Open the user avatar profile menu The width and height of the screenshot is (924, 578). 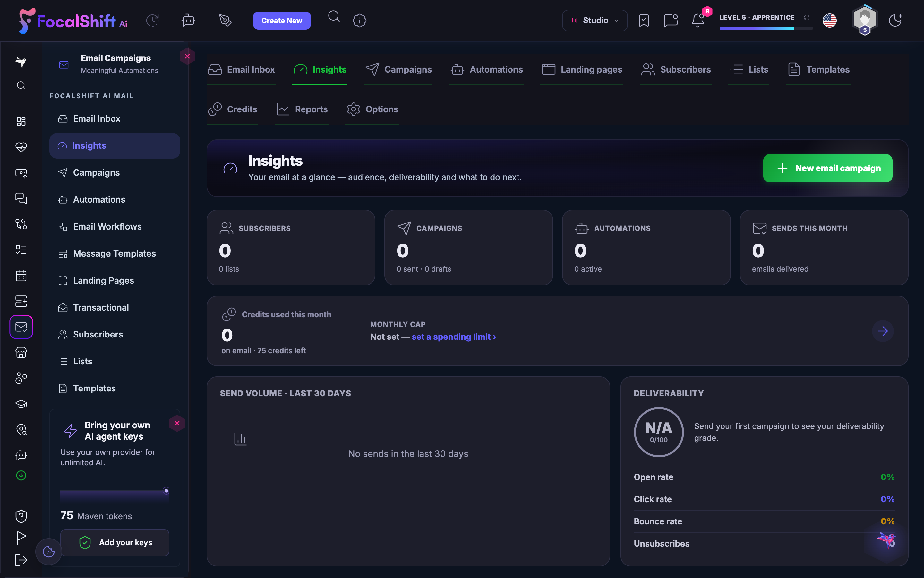click(x=865, y=20)
